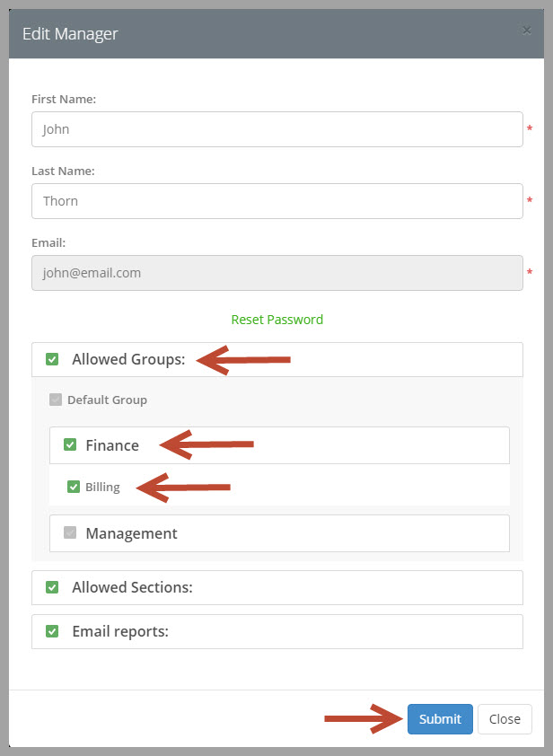
Task: Uncheck the Finance group checkbox
Action: pyautogui.click(x=70, y=444)
